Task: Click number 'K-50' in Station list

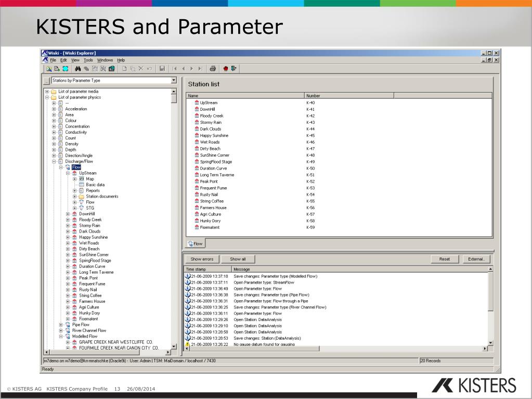Action: pyautogui.click(x=310, y=168)
